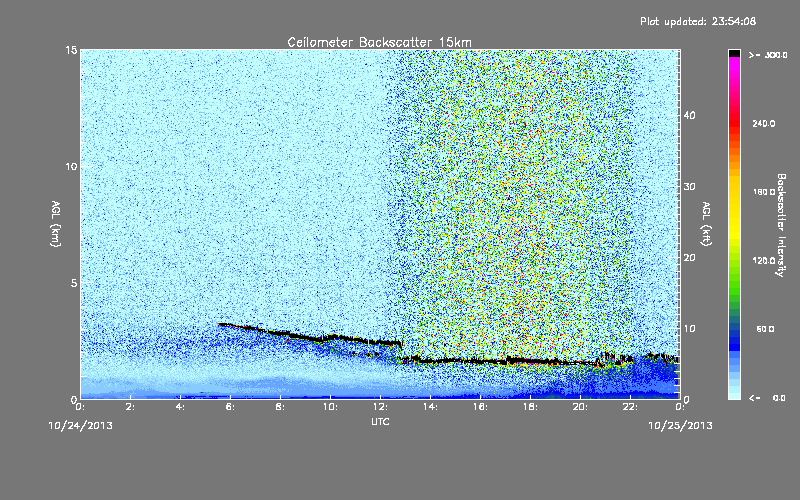This screenshot has height=500, width=800.
Task: Click the "4:" hour tick label
Action: click(181, 407)
